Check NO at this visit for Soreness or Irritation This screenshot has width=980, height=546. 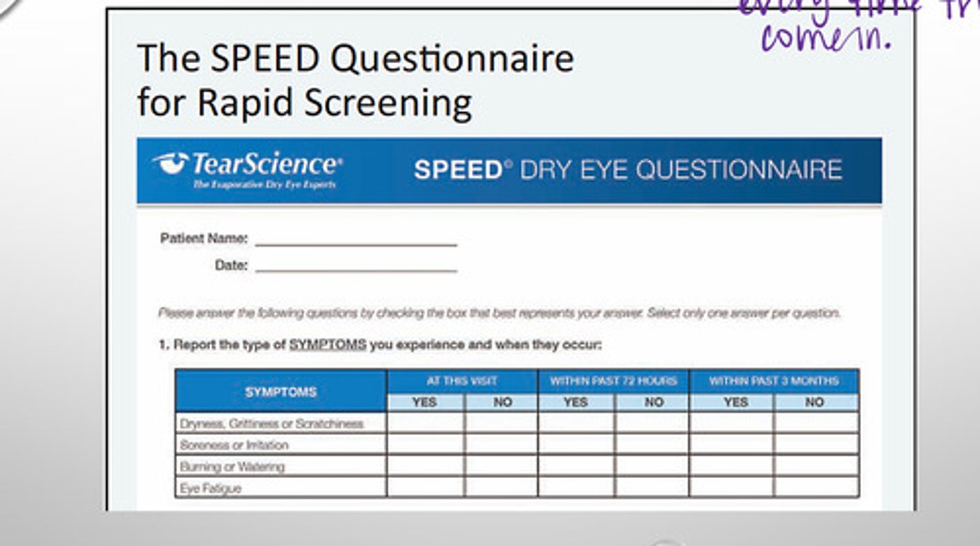tap(502, 445)
